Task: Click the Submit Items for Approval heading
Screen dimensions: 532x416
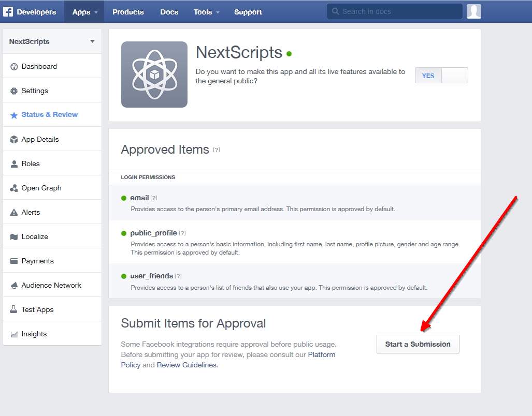Action: tap(193, 323)
